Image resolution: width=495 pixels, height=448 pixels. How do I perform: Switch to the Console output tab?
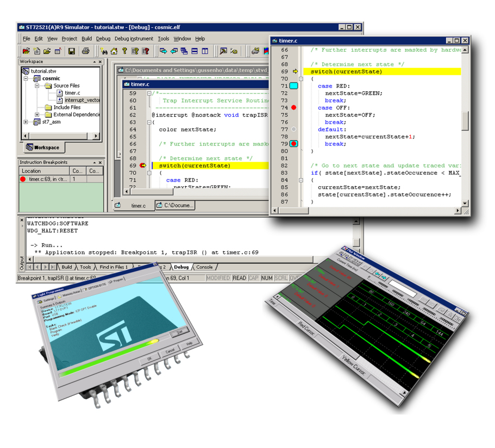click(x=204, y=267)
